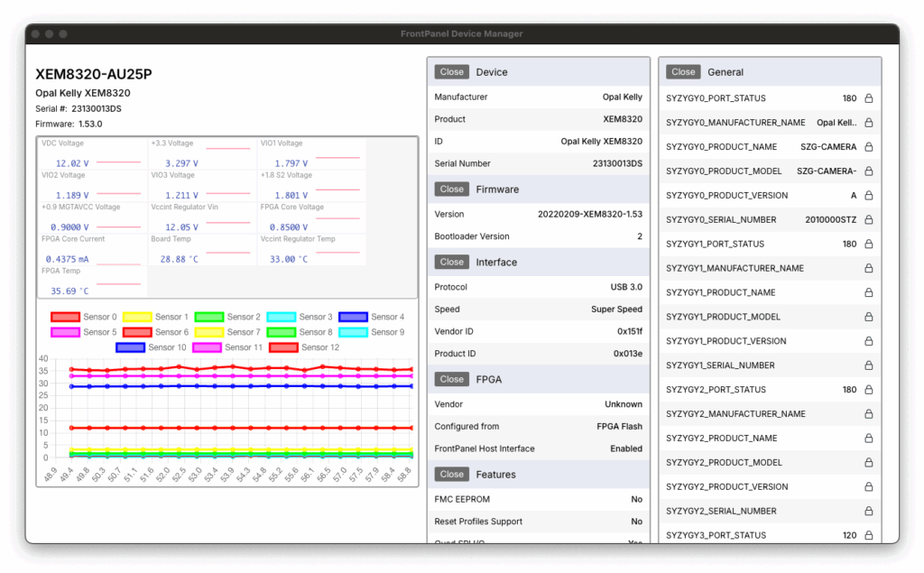Viewport: 924px width, 573px height.
Task: Click the FPGA Flash configuration value
Action: click(x=619, y=427)
